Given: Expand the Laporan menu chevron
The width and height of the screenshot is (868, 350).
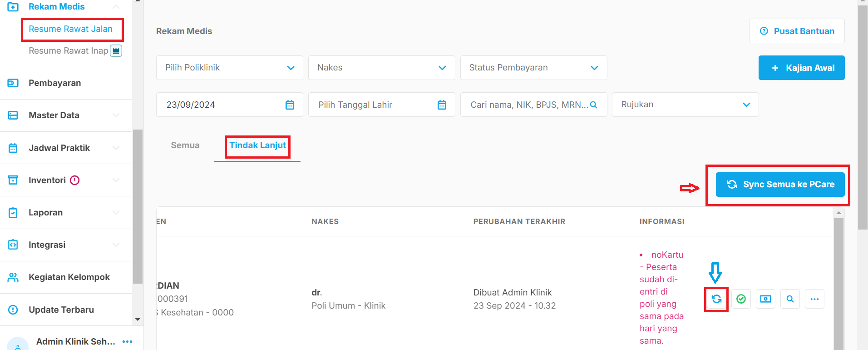Looking at the screenshot, I should tap(116, 213).
